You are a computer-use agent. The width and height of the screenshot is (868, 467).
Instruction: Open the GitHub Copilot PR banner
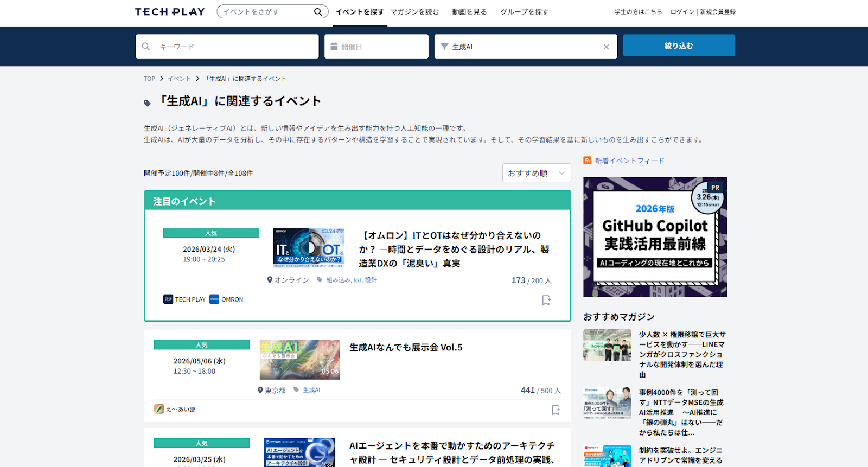(x=655, y=237)
